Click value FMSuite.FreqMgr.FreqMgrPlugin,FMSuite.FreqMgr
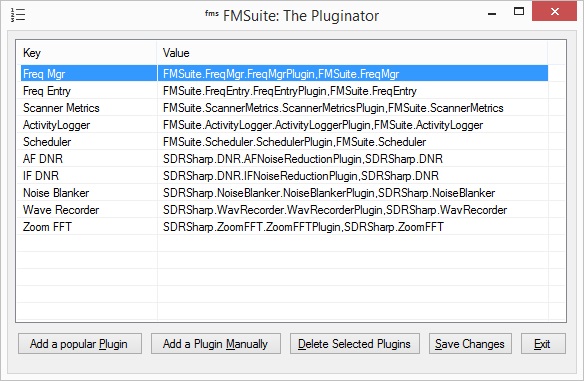584x381 pixels. coord(281,74)
